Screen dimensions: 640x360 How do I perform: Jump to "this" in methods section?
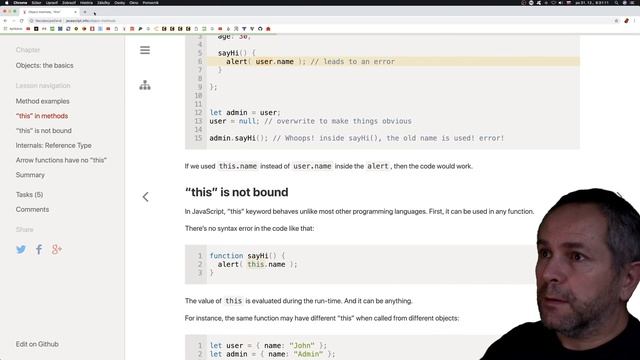tap(42, 116)
